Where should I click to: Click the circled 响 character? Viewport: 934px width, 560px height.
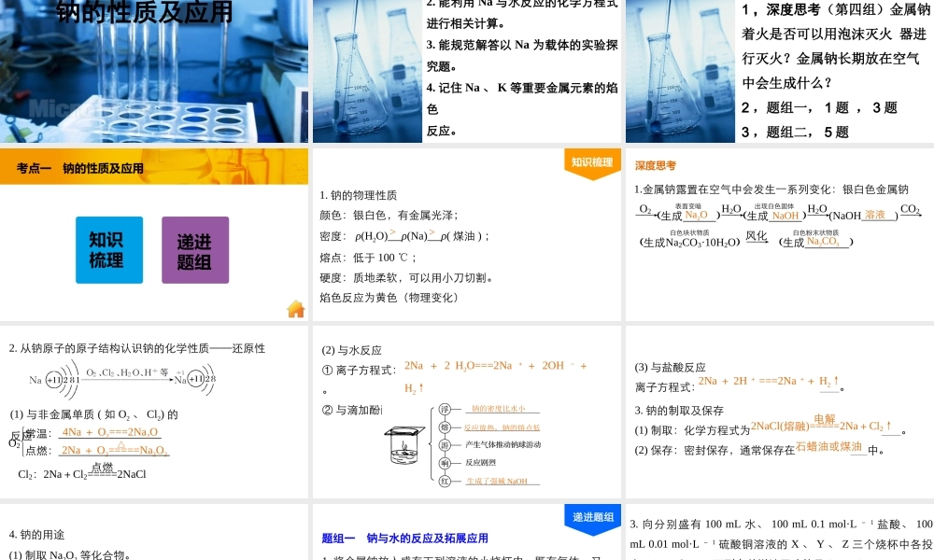tap(445, 462)
